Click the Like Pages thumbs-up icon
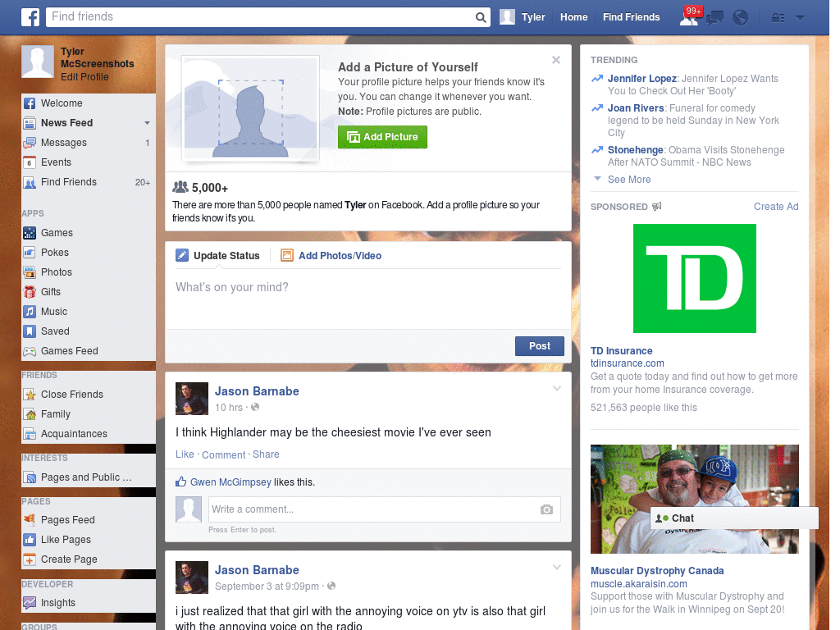Viewport: 840px width, 630px height. click(x=30, y=540)
